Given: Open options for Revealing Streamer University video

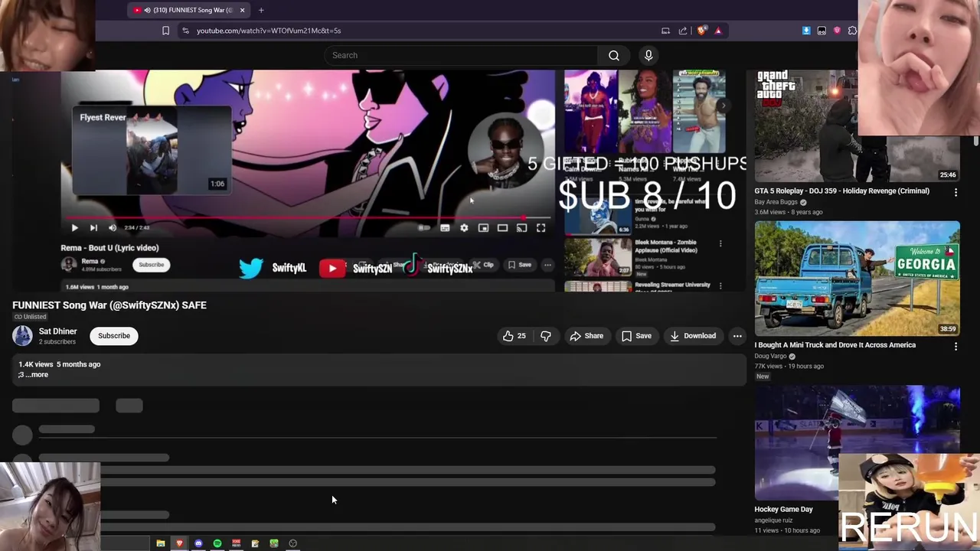Looking at the screenshot, I should (x=720, y=286).
